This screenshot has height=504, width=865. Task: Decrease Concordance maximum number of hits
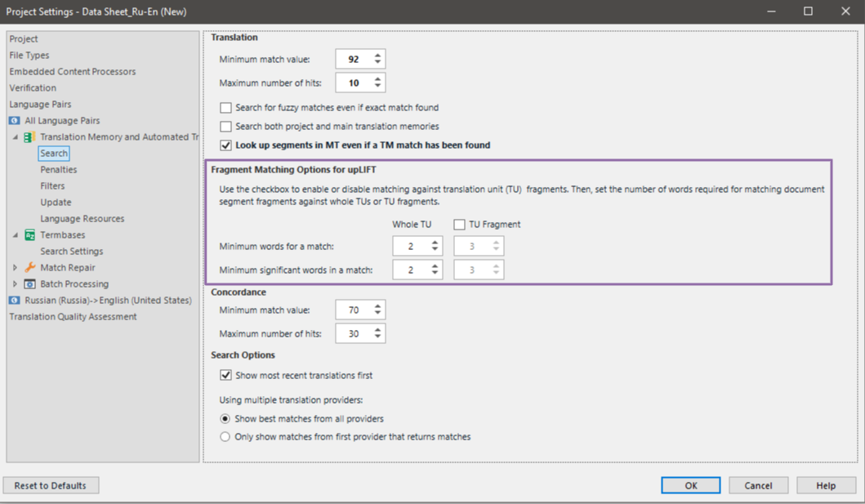(377, 337)
